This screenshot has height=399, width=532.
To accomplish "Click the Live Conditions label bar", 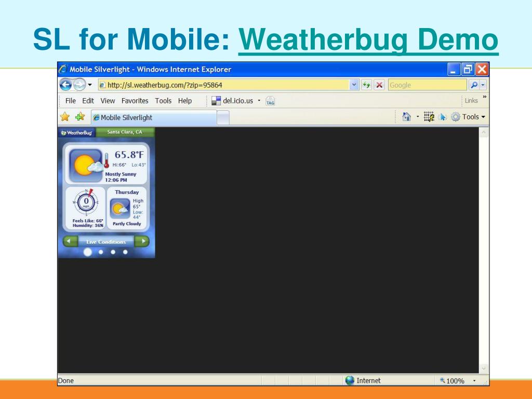I will point(106,242).
